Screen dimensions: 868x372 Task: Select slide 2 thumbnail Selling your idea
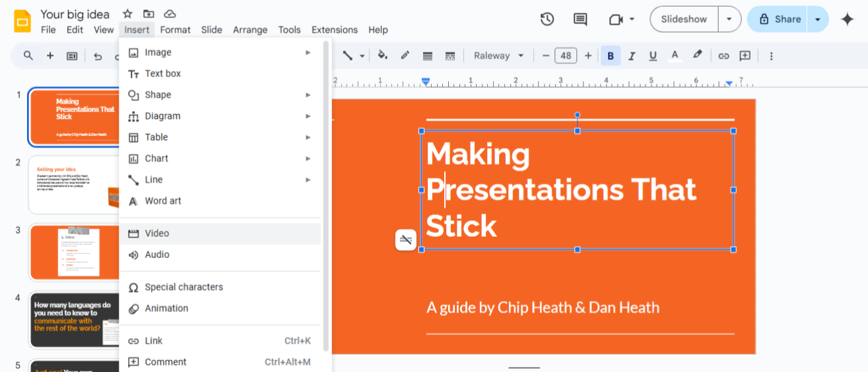click(x=74, y=185)
